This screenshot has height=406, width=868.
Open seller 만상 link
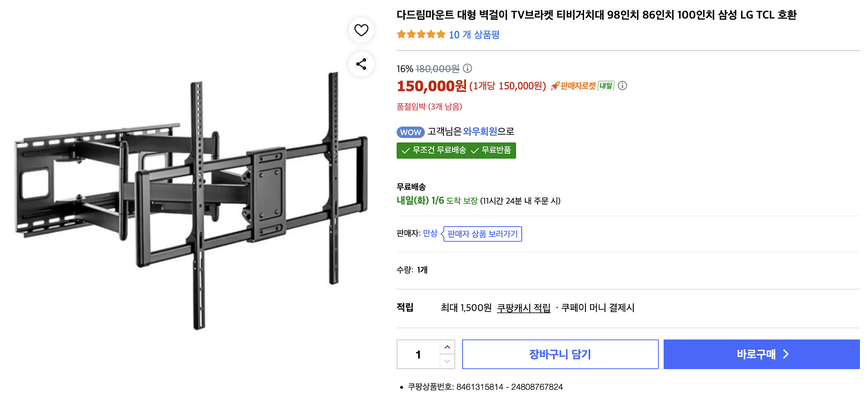[x=430, y=233]
